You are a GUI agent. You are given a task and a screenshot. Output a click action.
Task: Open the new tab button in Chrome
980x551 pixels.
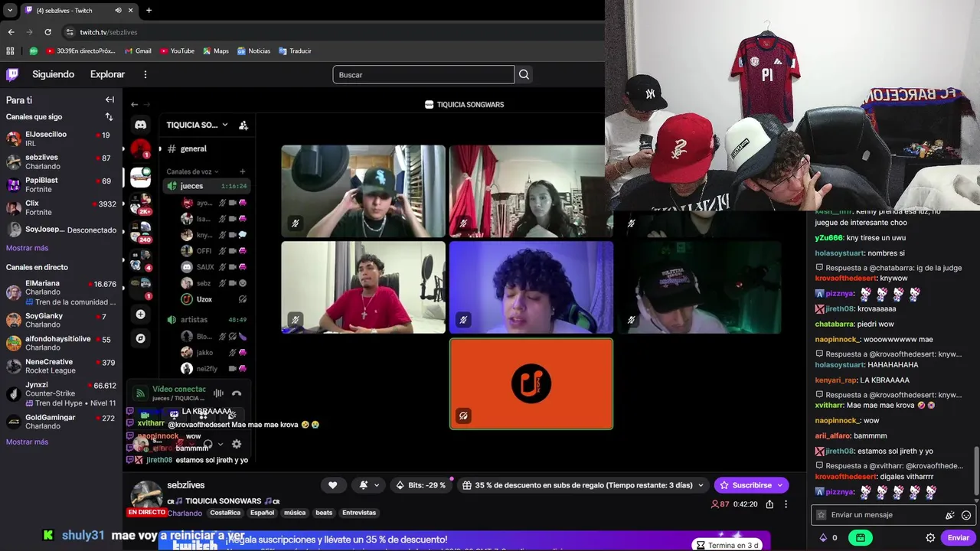[149, 11]
